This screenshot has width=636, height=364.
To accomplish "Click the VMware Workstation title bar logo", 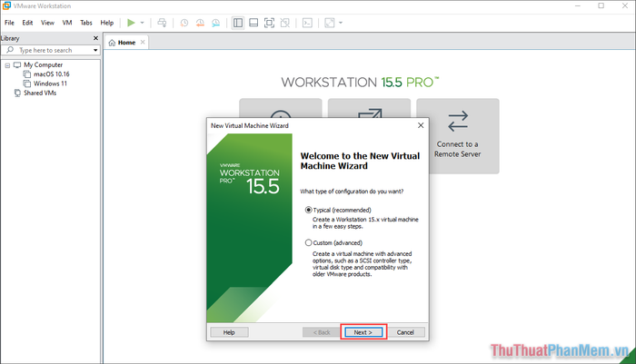I will 6,5.
